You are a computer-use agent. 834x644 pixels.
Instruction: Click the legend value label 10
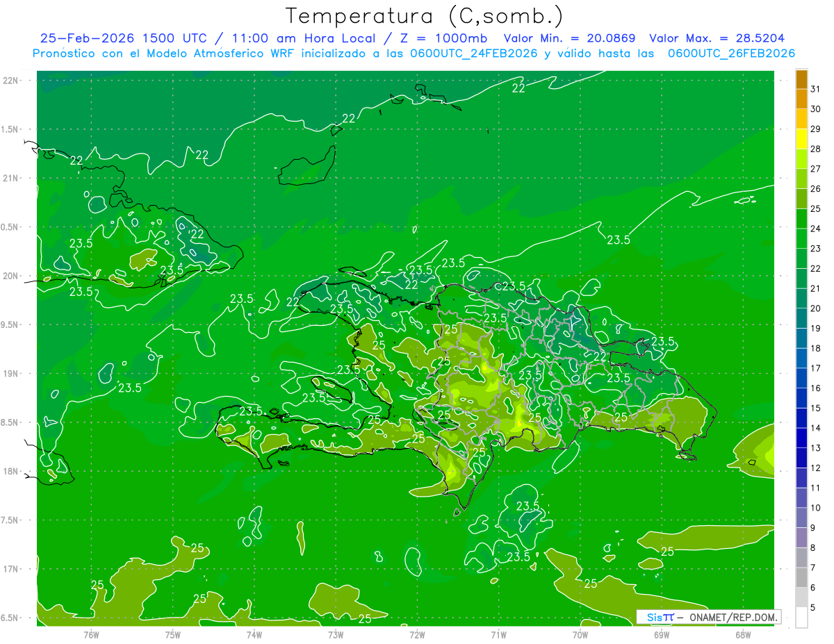click(816, 508)
